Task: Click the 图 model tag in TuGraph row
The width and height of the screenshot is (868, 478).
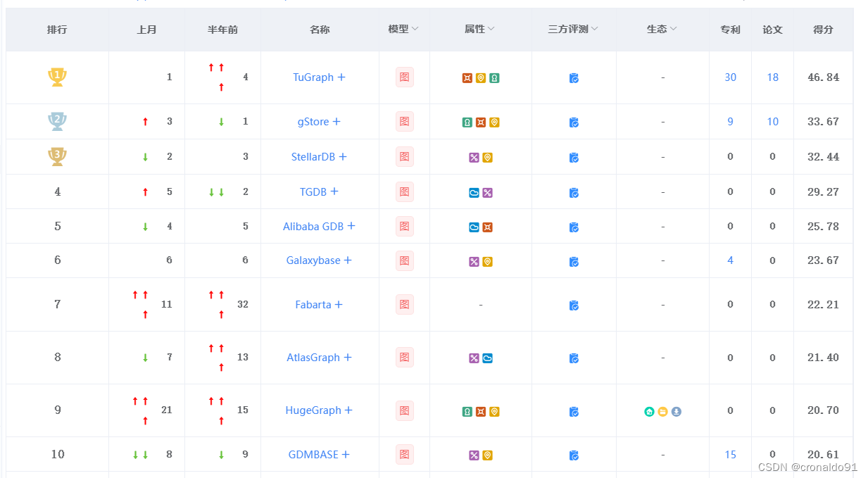Action: tap(404, 77)
